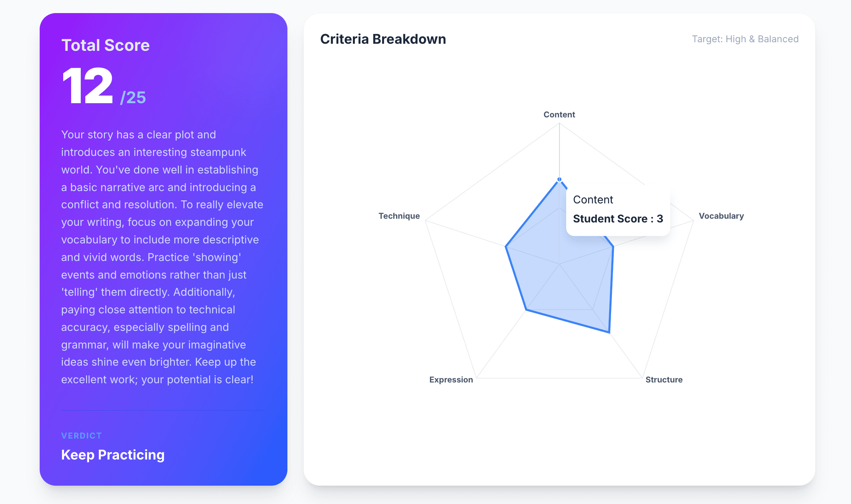Select the Expression axis label
The image size is (851, 504).
click(x=451, y=379)
